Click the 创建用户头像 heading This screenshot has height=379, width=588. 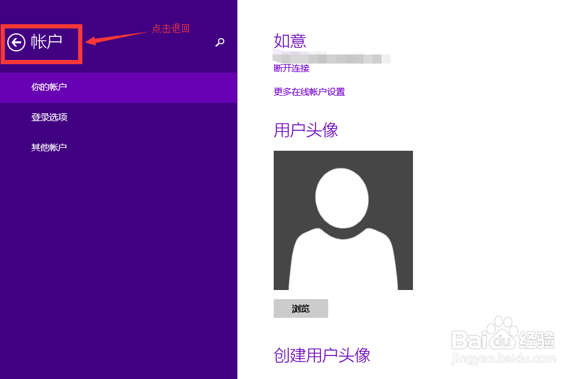(x=322, y=356)
